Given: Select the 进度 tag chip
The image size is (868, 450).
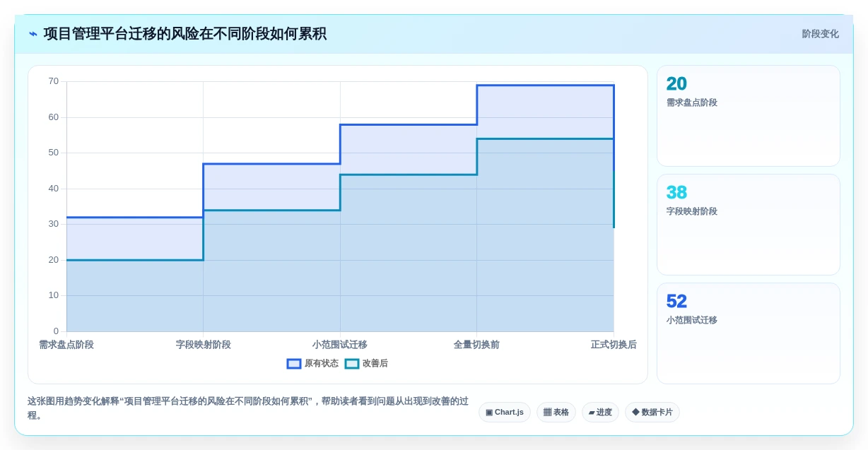Looking at the screenshot, I should (600, 412).
